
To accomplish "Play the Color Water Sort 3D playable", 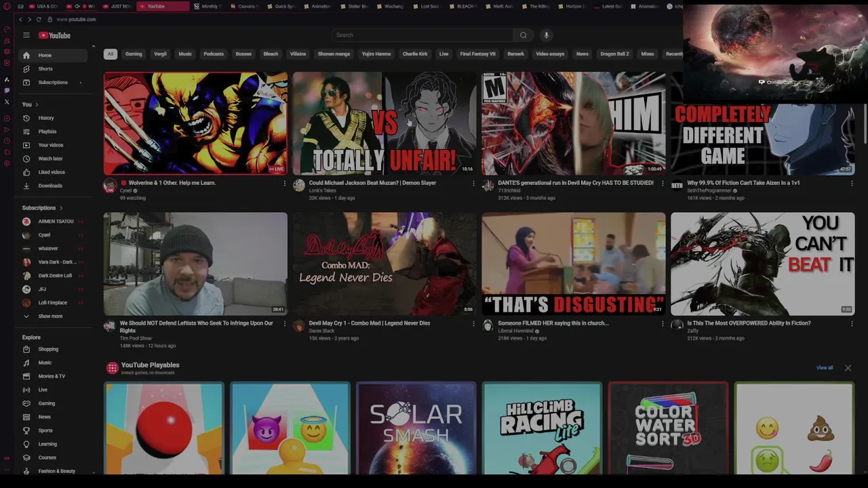I will (x=668, y=428).
